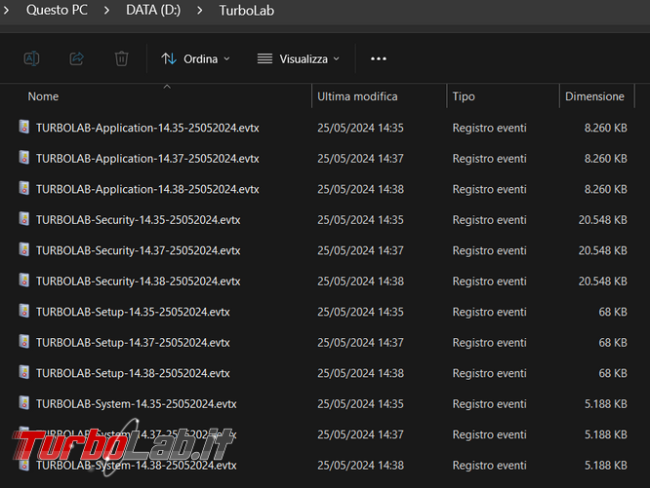Viewport: 650px width, 488px height.
Task: Select file icon of TURBOLAB-Security-14.37-25052024.evtx
Action: point(24,250)
